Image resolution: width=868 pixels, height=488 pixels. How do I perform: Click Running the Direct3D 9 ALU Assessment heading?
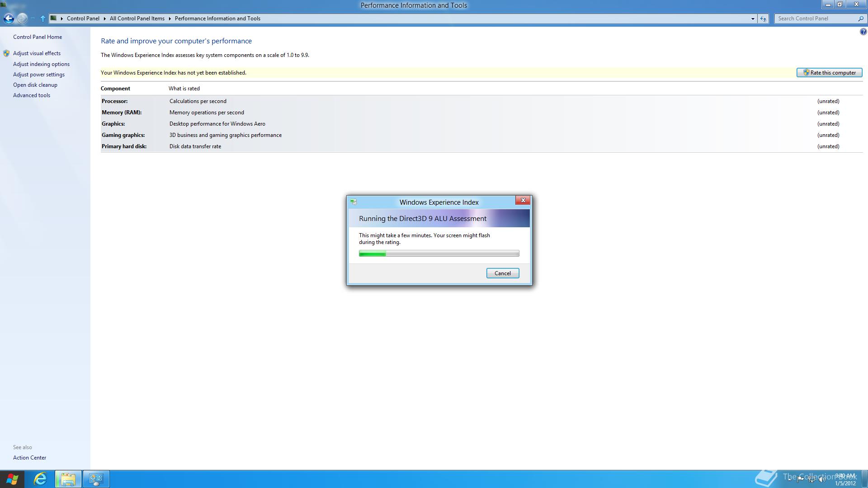423,219
